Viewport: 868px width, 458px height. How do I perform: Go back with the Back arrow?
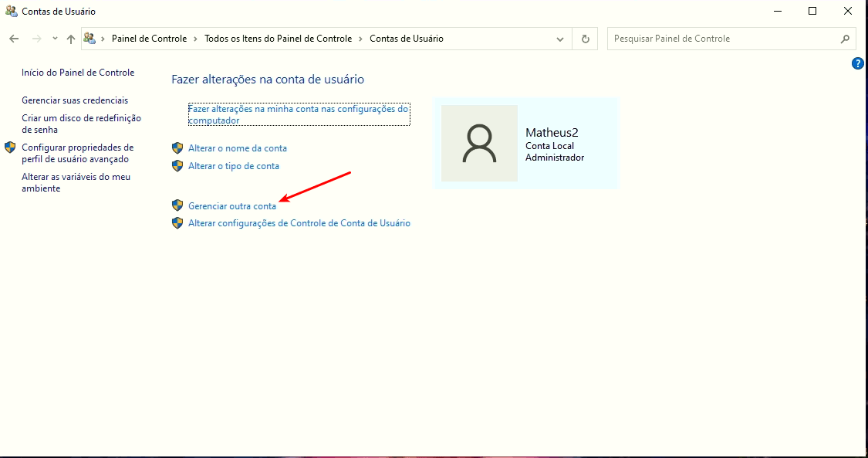point(15,39)
